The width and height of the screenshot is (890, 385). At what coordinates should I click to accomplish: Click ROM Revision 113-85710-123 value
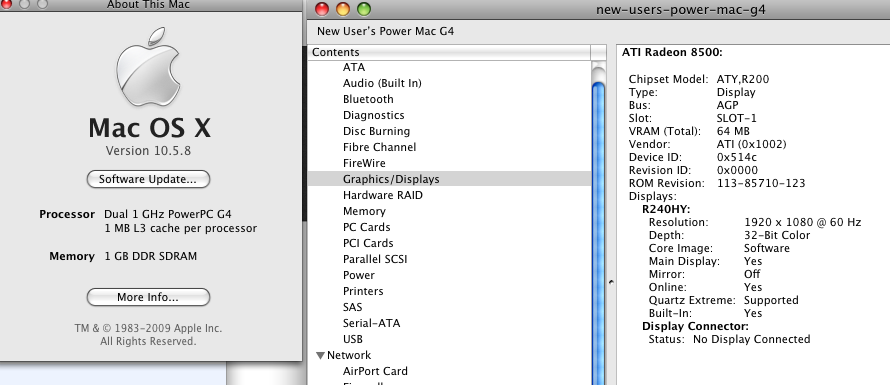tap(761, 183)
